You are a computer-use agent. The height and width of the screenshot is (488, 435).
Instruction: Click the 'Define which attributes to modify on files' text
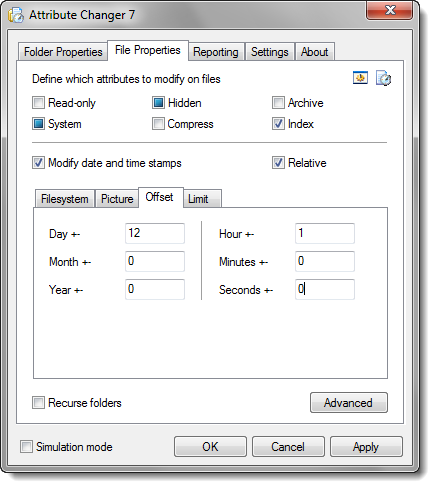pyautogui.click(x=126, y=79)
